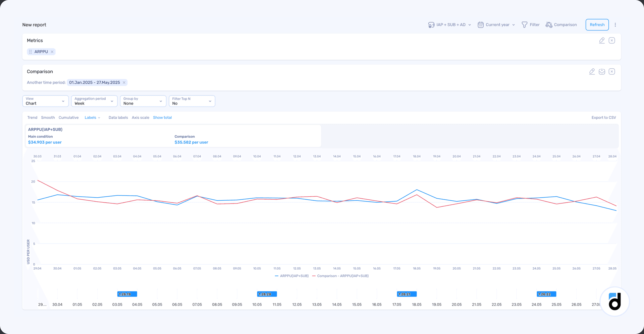Grab the ARPPU chip drag handle
This screenshot has height=334, width=644.
pos(31,52)
